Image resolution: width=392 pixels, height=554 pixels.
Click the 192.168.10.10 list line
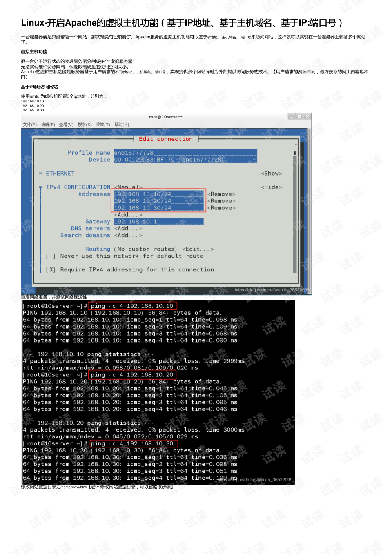click(32, 101)
